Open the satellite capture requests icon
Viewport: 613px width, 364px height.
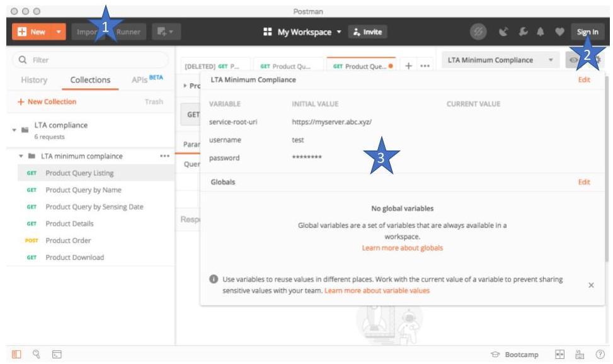[x=503, y=32]
